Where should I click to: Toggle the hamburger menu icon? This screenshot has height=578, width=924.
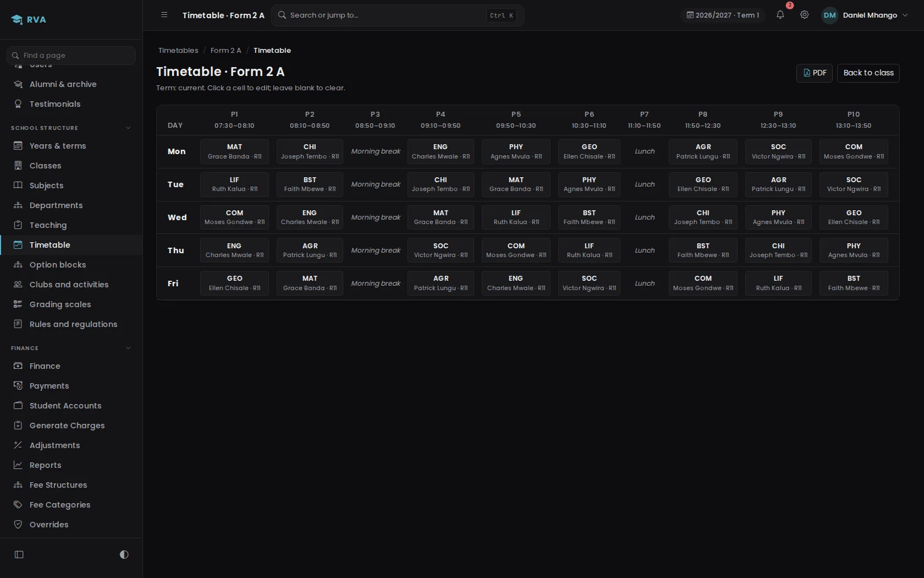tap(164, 15)
